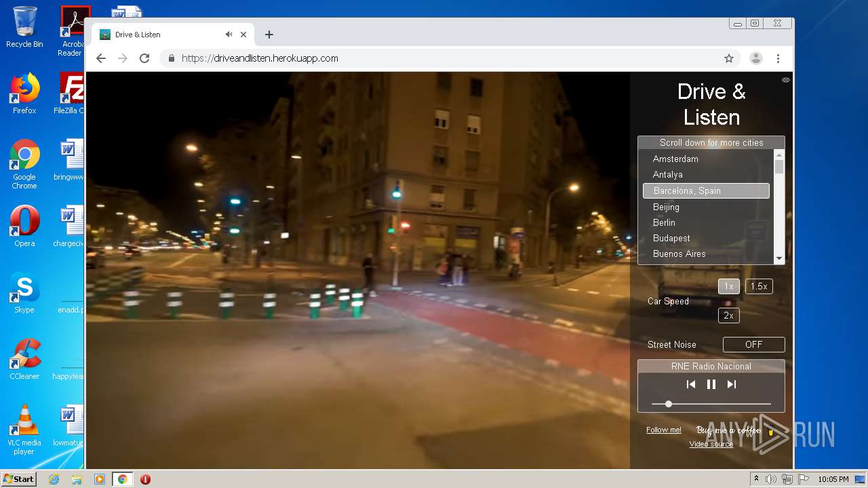Open a new Chrome tab
This screenshot has width=868, height=488.
pos(269,35)
